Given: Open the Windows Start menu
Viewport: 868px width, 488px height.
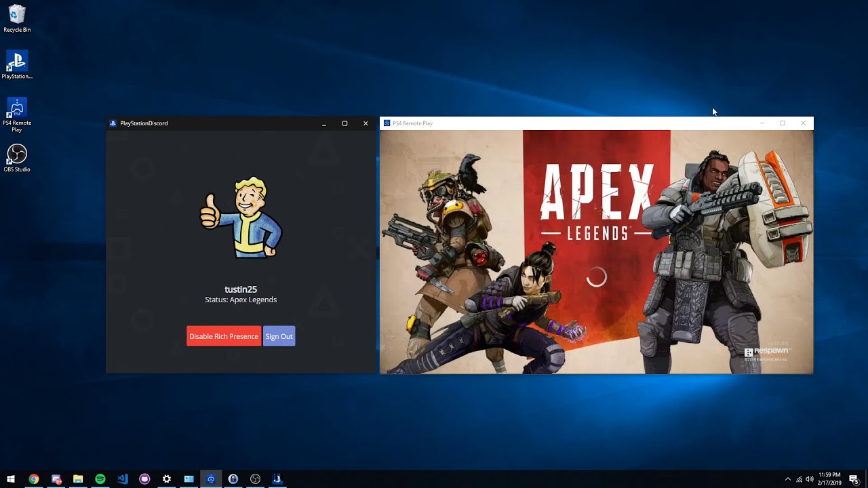Looking at the screenshot, I should pos(11,479).
